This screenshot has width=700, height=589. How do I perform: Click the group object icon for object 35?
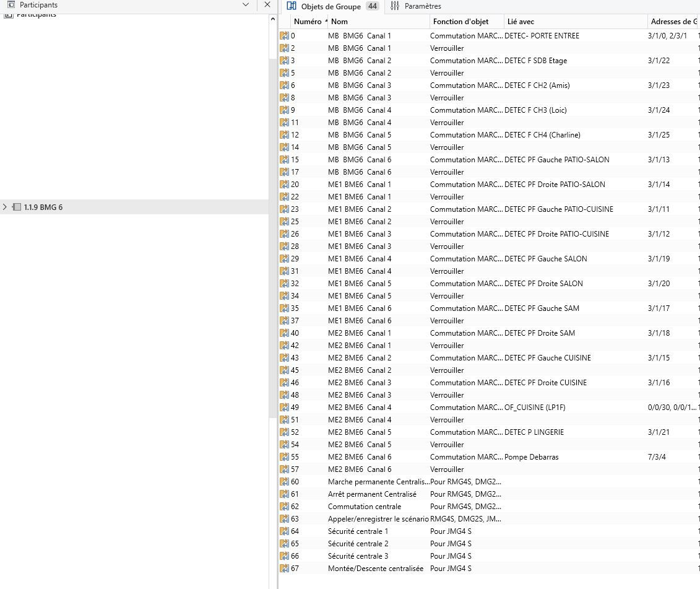[x=284, y=308]
